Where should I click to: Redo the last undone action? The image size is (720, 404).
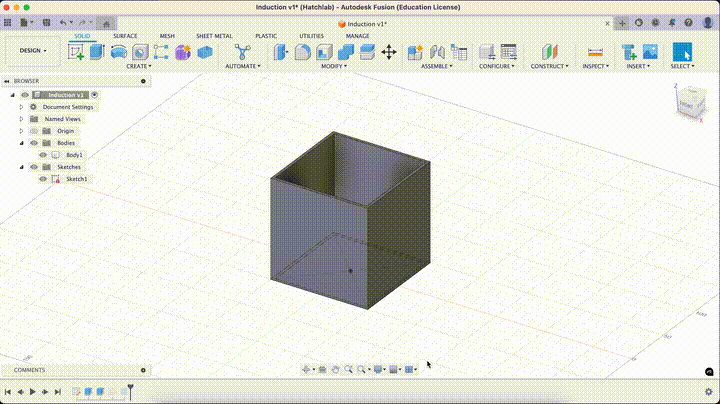pyautogui.click(x=84, y=22)
